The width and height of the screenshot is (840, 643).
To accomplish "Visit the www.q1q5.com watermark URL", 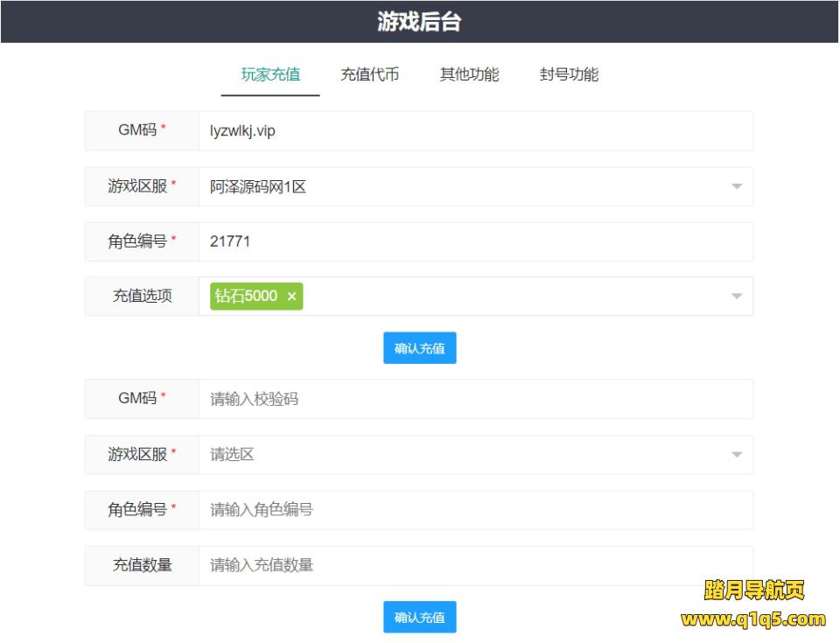I will coord(753,619).
